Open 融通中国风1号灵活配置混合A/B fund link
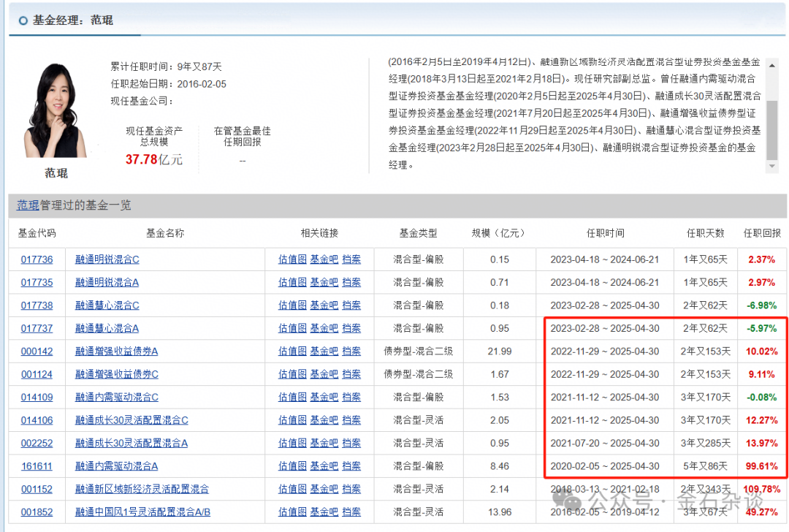This screenshot has height=532, width=789. pos(143,512)
